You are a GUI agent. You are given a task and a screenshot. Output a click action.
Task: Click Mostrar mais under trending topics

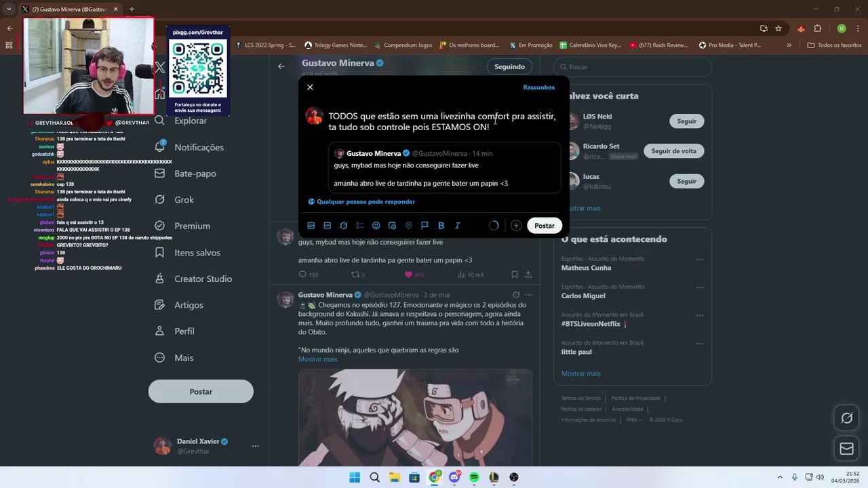[580, 373]
